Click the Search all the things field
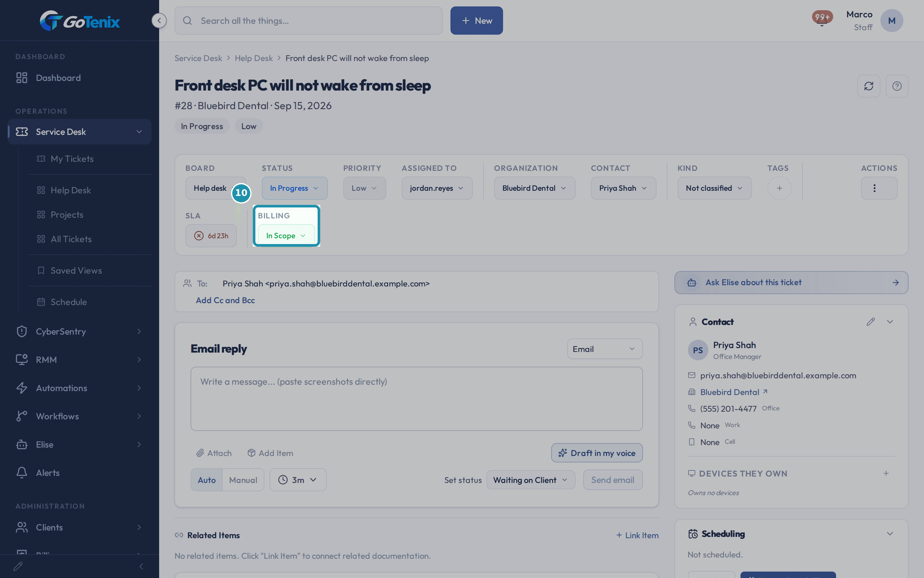The width and height of the screenshot is (924, 578). click(309, 21)
